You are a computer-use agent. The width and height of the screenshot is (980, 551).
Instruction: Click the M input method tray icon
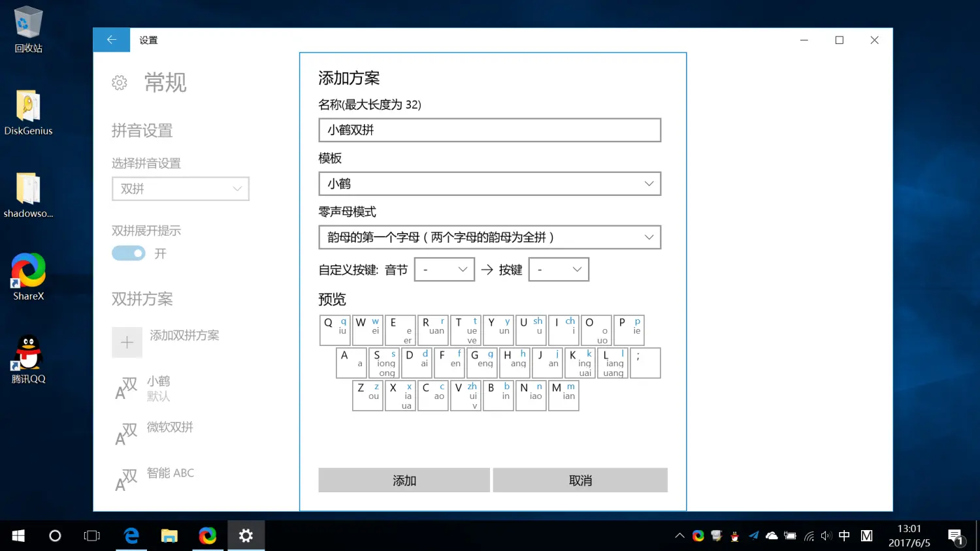tap(866, 536)
